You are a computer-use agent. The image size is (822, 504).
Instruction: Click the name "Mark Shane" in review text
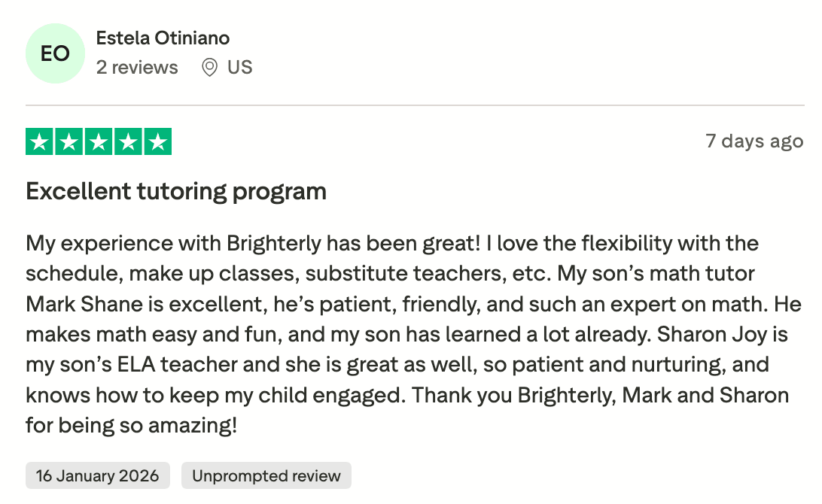coord(85,305)
